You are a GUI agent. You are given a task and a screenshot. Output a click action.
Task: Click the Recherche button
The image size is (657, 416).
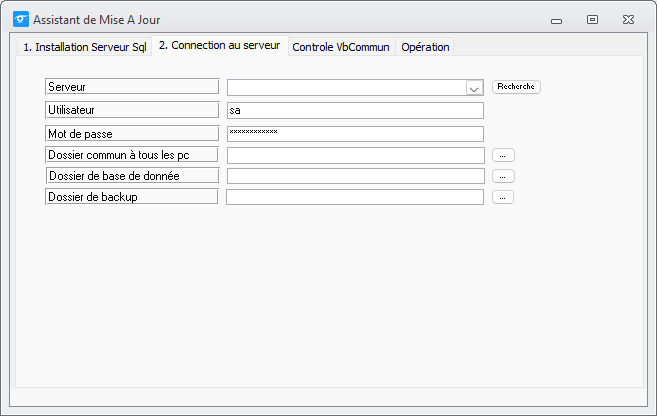[516, 86]
